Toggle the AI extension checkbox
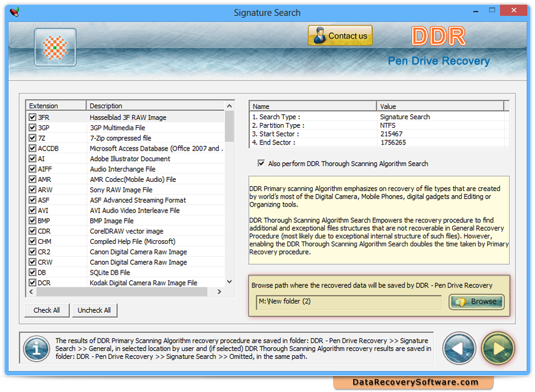Screen dimensions: 535x392 click(x=33, y=159)
